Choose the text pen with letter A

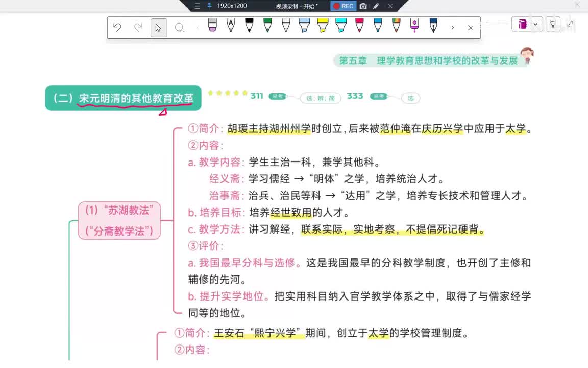coord(231,26)
